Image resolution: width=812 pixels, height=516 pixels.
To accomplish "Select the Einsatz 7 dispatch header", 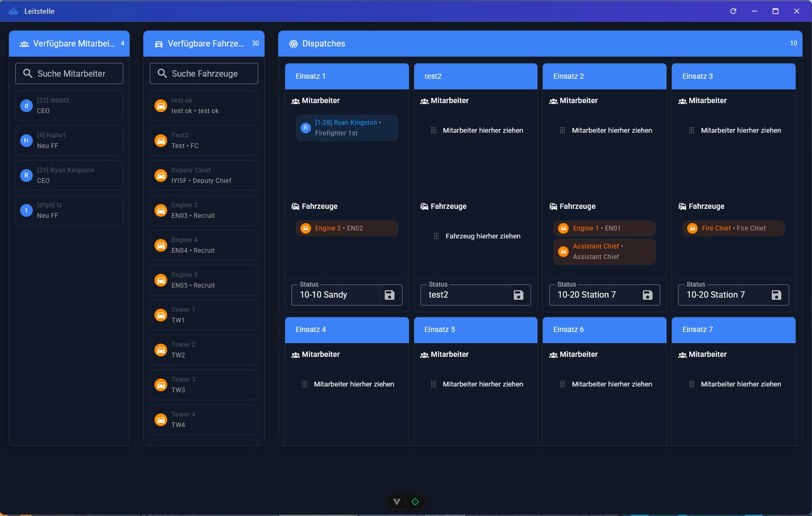I will point(734,330).
